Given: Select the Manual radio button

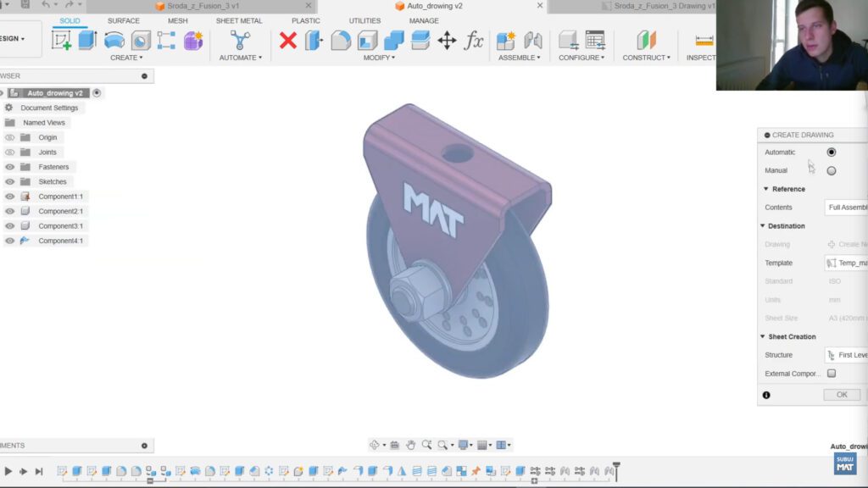Looking at the screenshot, I should 831,169.
